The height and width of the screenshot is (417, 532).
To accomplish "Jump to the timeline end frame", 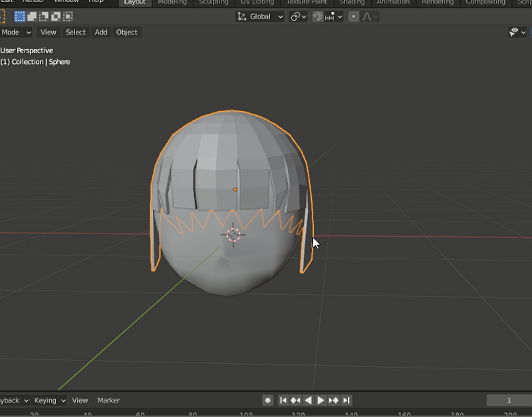I will [x=346, y=400].
